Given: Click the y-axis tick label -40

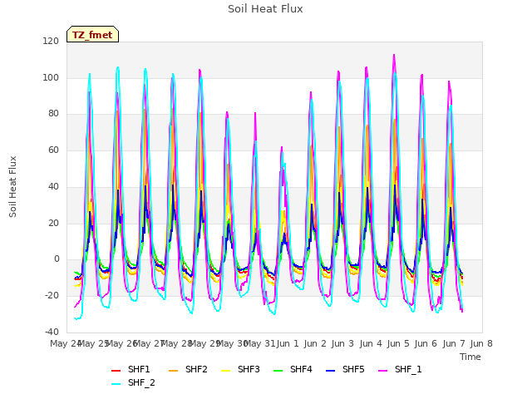Looking at the screenshot, I should click(52, 332).
